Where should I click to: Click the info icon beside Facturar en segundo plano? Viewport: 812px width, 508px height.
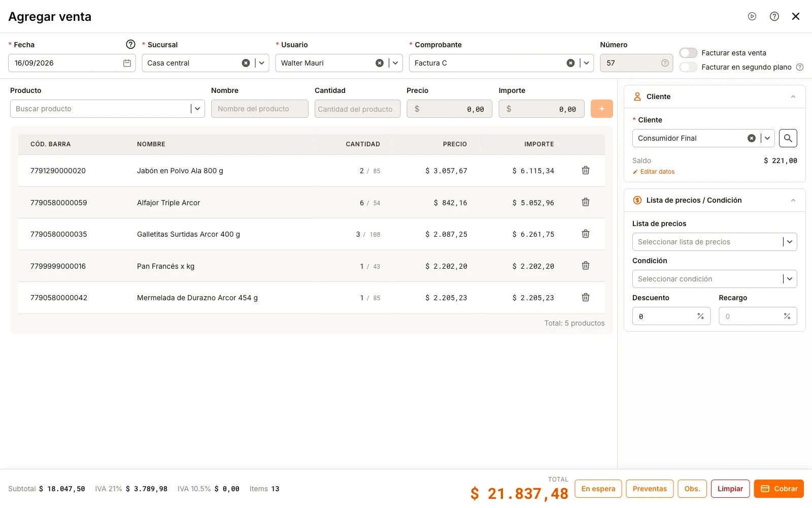pos(800,67)
